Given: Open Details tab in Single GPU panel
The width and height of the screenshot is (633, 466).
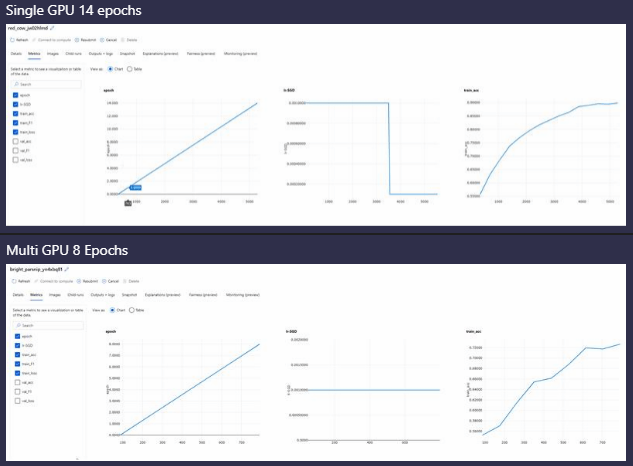Looking at the screenshot, I should [x=16, y=54].
